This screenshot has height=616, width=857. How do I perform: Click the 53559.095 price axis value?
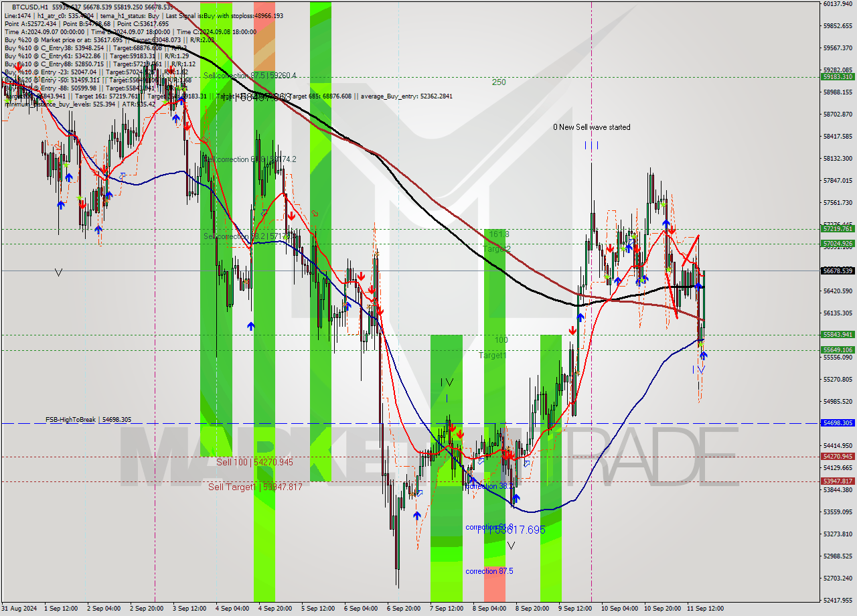tap(838, 512)
